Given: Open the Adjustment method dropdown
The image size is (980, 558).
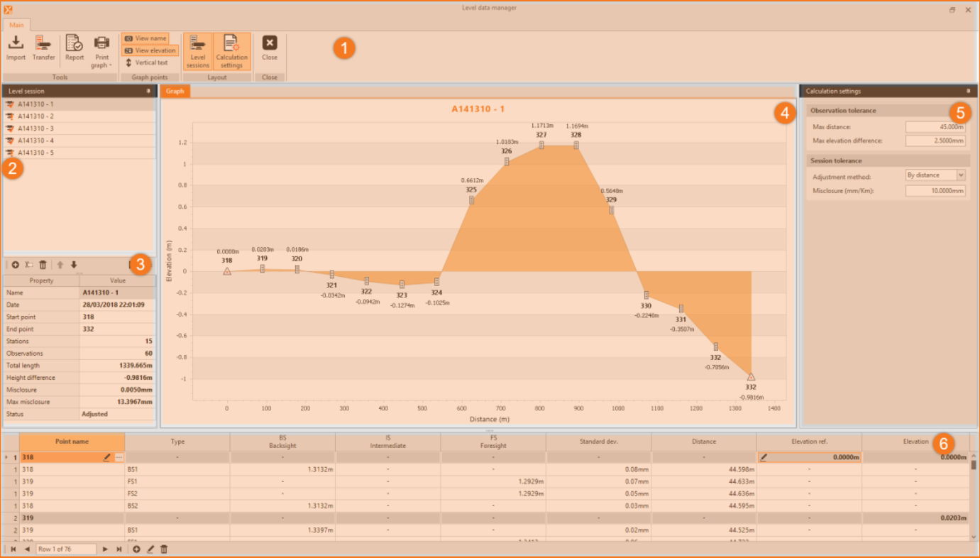Looking at the screenshot, I should tap(961, 175).
